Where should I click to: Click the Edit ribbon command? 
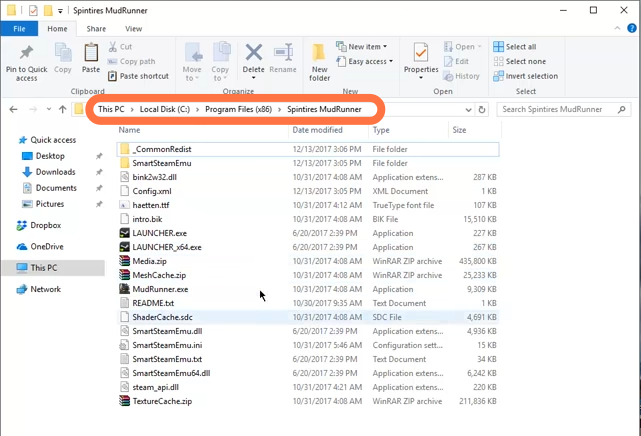(456, 61)
